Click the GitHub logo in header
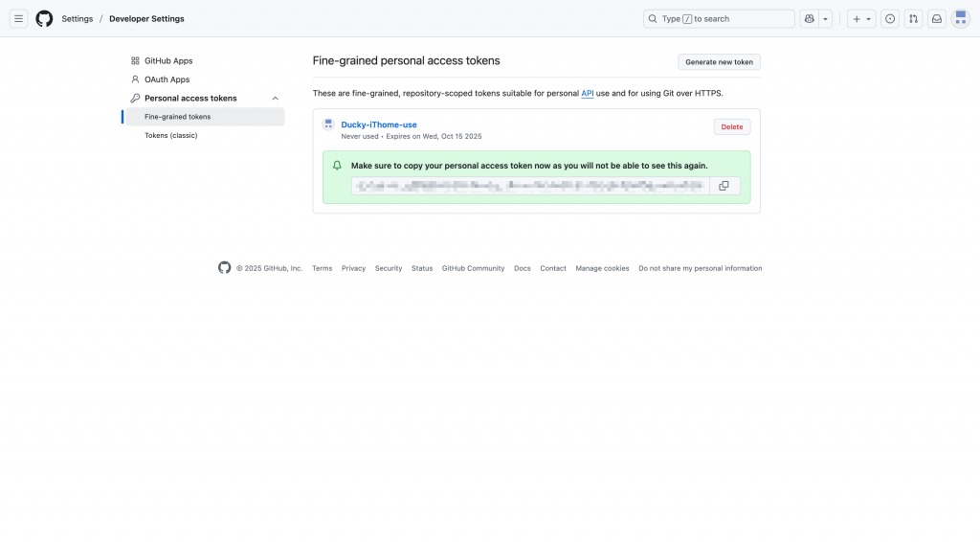The width and height of the screenshot is (980, 542). [x=44, y=18]
